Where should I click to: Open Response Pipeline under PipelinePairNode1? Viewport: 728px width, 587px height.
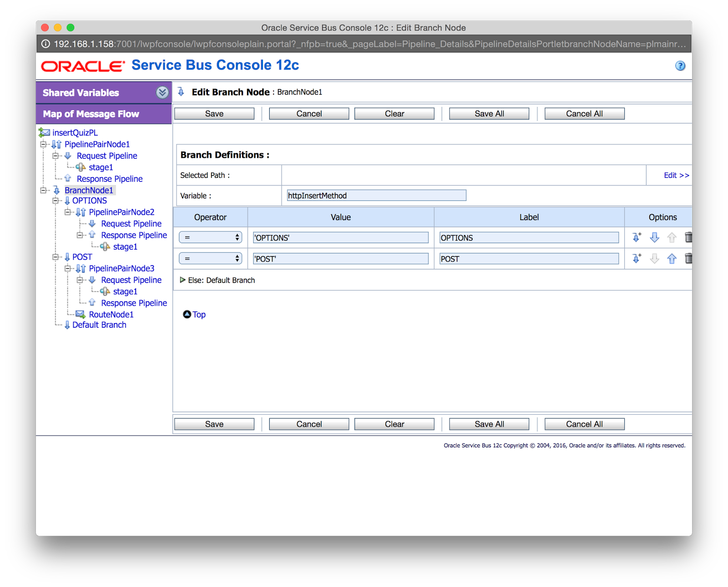coord(110,179)
